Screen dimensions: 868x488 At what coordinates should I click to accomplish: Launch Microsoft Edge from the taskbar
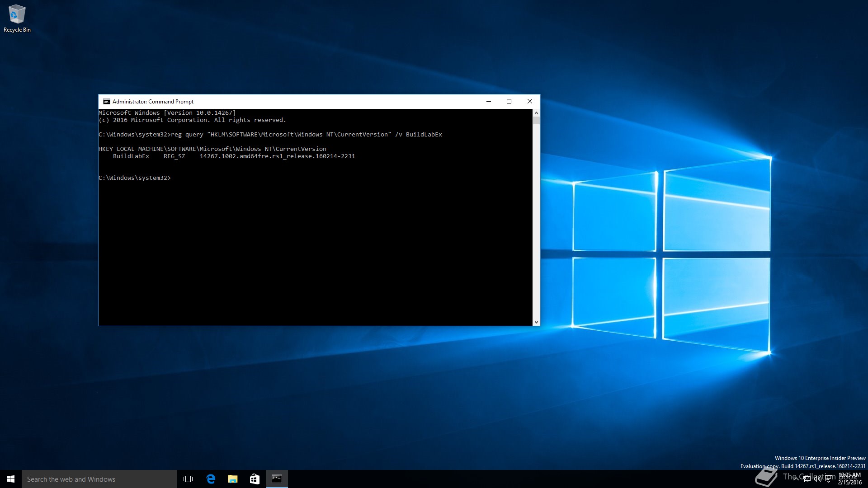point(211,479)
